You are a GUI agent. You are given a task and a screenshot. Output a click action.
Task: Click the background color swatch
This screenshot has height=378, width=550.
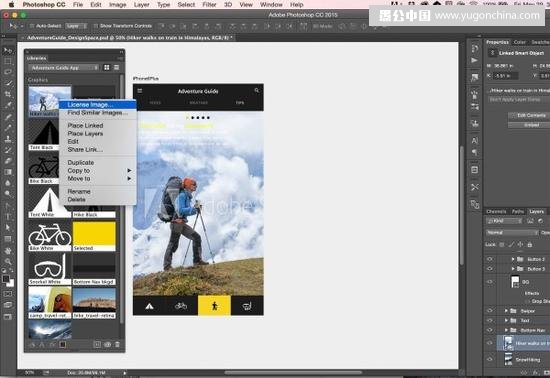pyautogui.click(x=11, y=283)
